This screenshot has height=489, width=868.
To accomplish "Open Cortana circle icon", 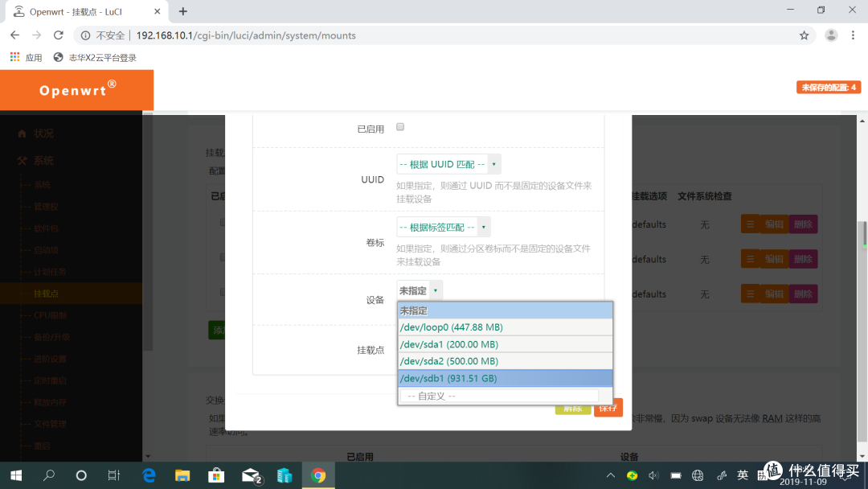I will click(x=81, y=475).
